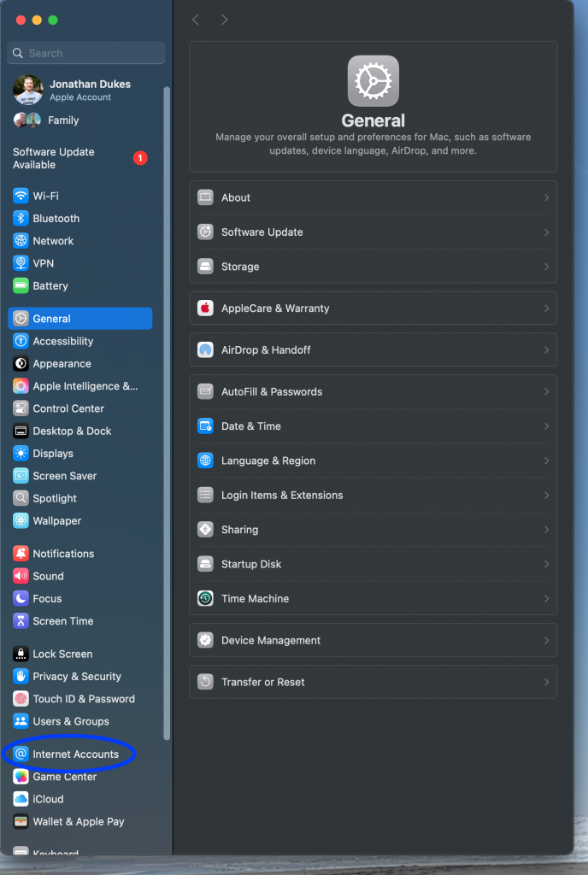Expand the AppleCare & Warranty chevron
Viewport: 588px width, 875px height.
coord(546,308)
